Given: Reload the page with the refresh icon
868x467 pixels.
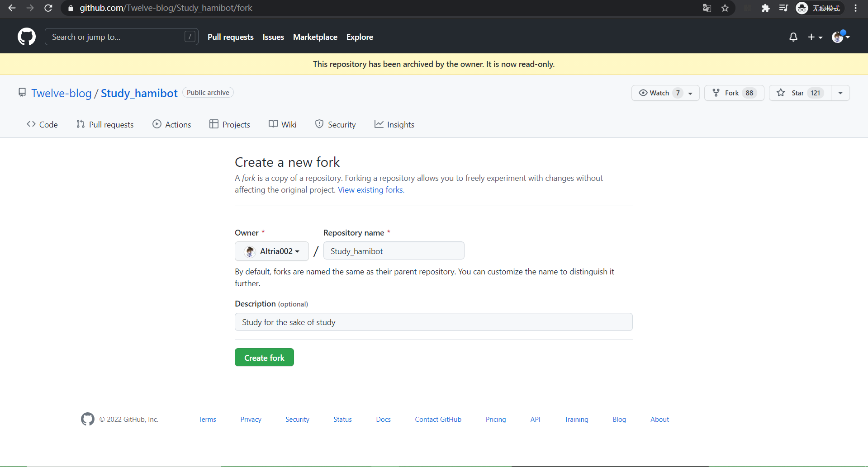Looking at the screenshot, I should (48, 8).
